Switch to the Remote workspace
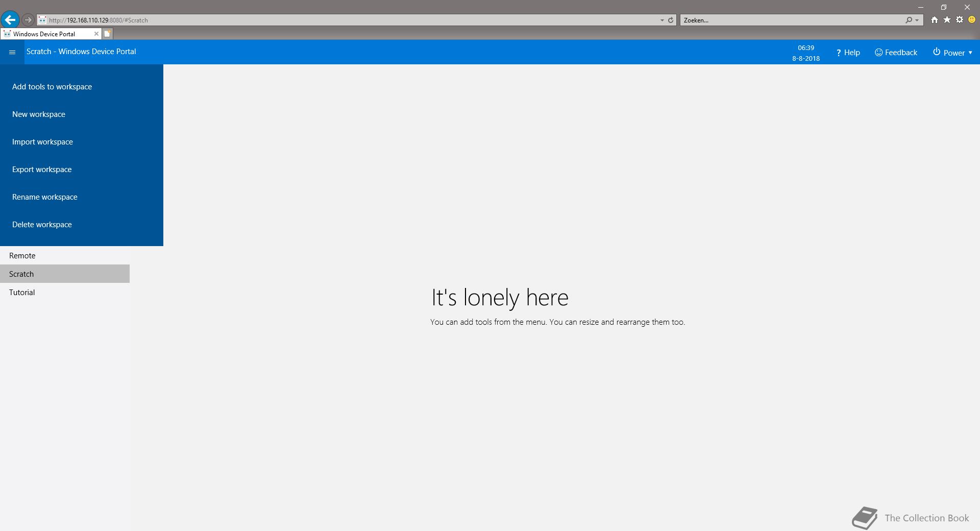Viewport: 980px width, 531px height. (65, 256)
